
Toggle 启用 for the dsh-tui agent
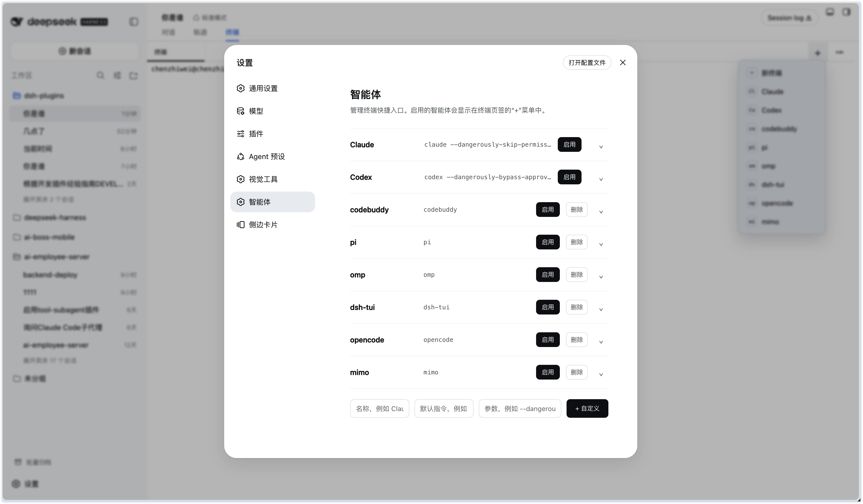click(548, 307)
